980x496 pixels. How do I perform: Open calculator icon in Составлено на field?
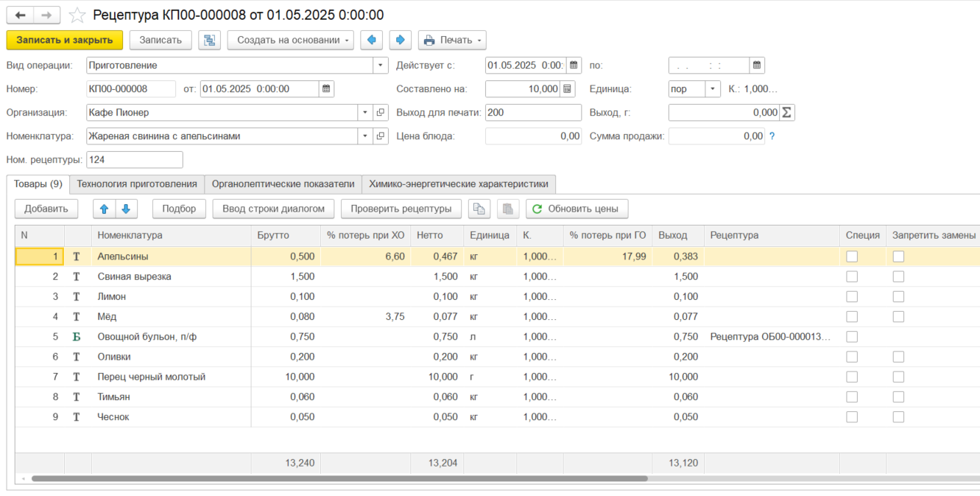[567, 88]
